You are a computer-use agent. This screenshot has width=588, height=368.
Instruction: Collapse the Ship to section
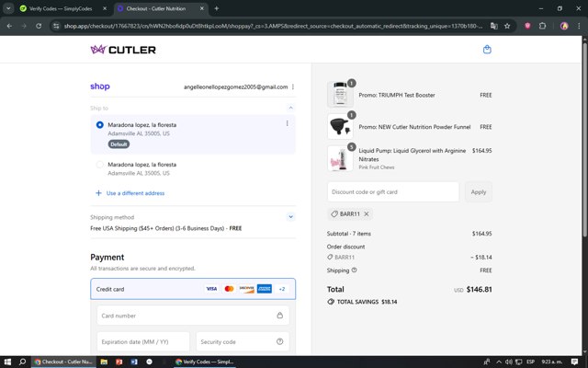290,108
